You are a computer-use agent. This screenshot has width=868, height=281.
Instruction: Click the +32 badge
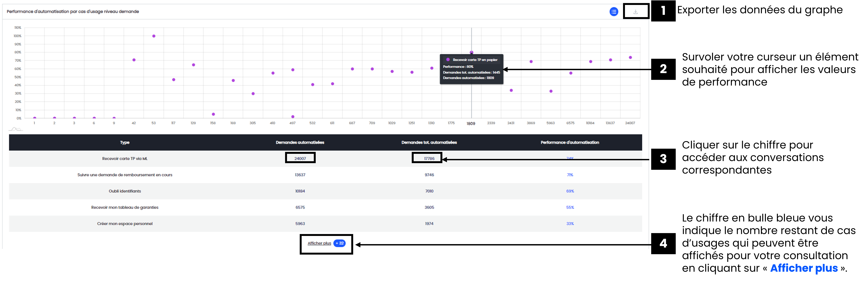click(x=339, y=243)
